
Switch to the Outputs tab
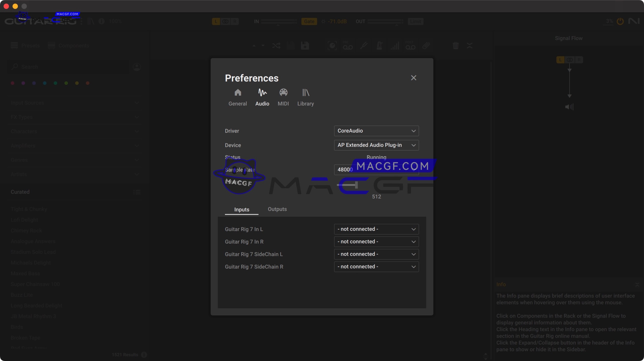pyautogui.click(x=277, y=209)
